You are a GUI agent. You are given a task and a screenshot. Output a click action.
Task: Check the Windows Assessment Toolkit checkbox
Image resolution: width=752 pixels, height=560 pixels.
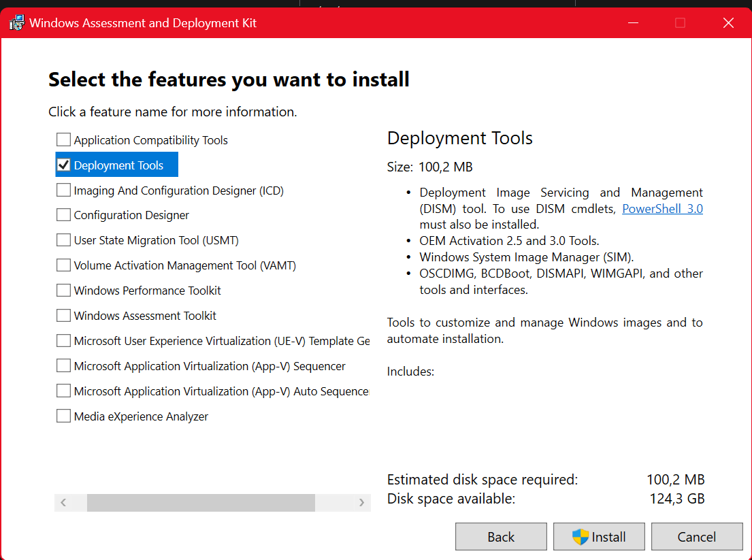(63, 316)
